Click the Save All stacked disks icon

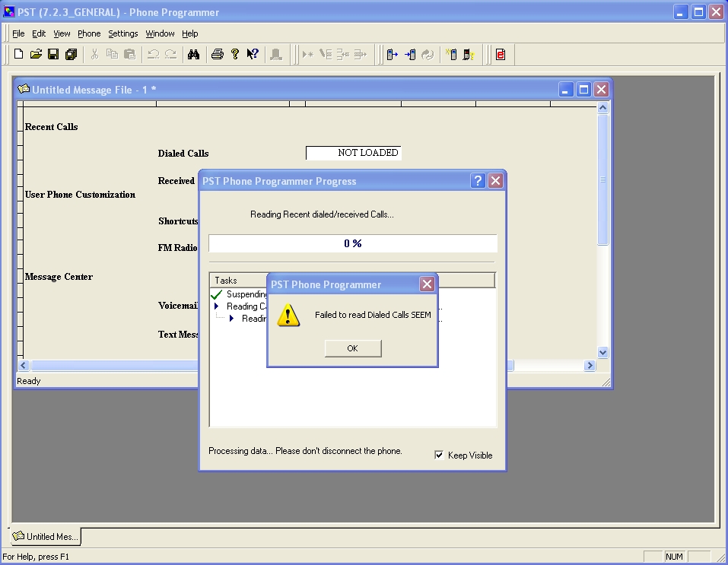pyautogui.click(x=71, y=54)
